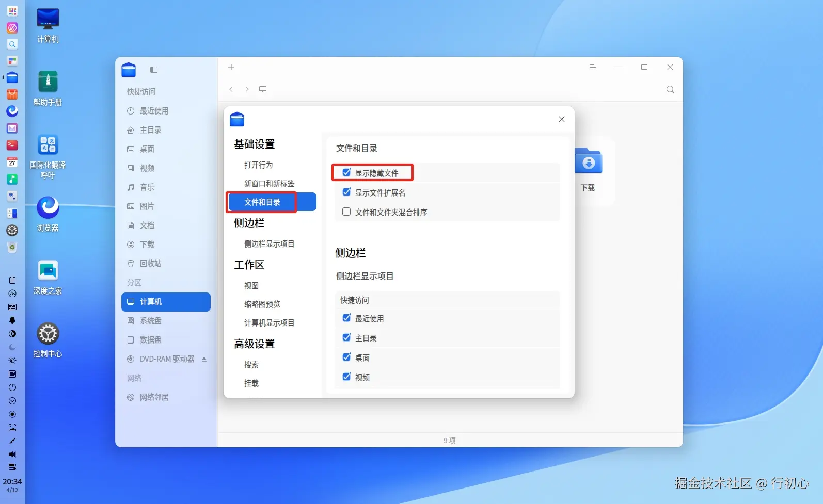823x504 pixels.
Task: Go to 挂载 settings section
Action: 251,383
